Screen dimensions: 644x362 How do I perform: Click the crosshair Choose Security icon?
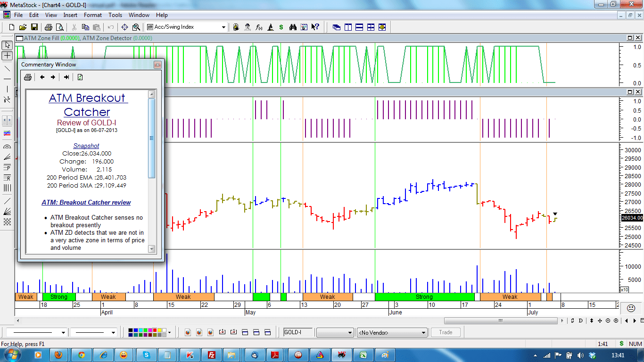(125, 27)
